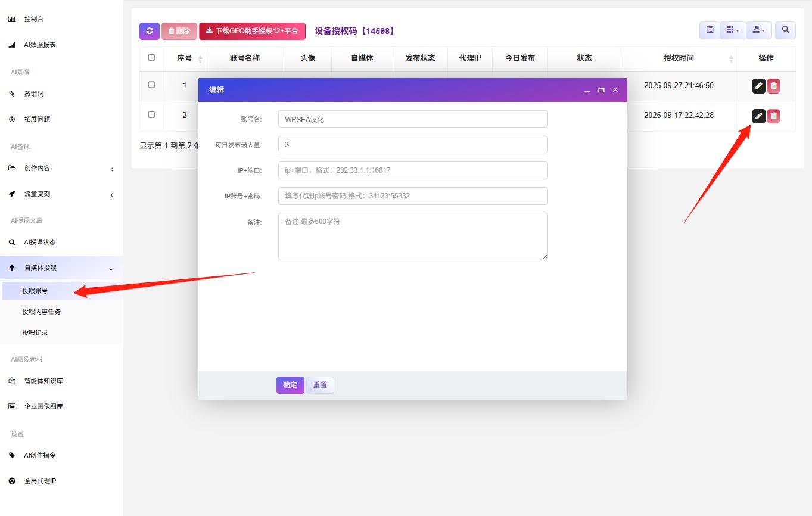Open 投喂内容任务 in the sidebar

(x=42, y=312)
